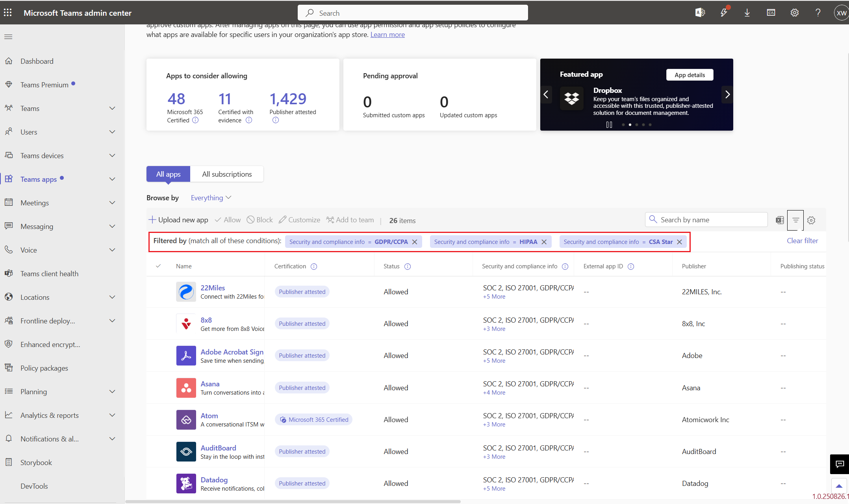Pause the Featured app carousel
Viewport: 849px width, 504px height.
(x=609, y=124)
